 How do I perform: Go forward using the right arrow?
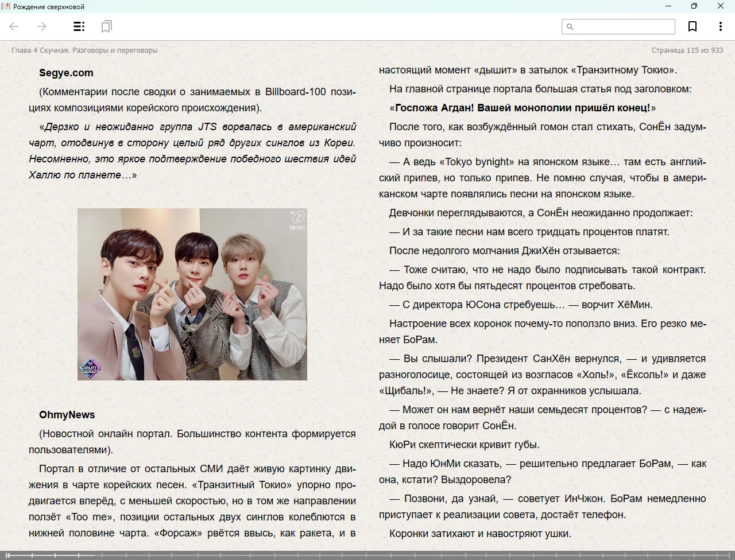pos(42,26)
